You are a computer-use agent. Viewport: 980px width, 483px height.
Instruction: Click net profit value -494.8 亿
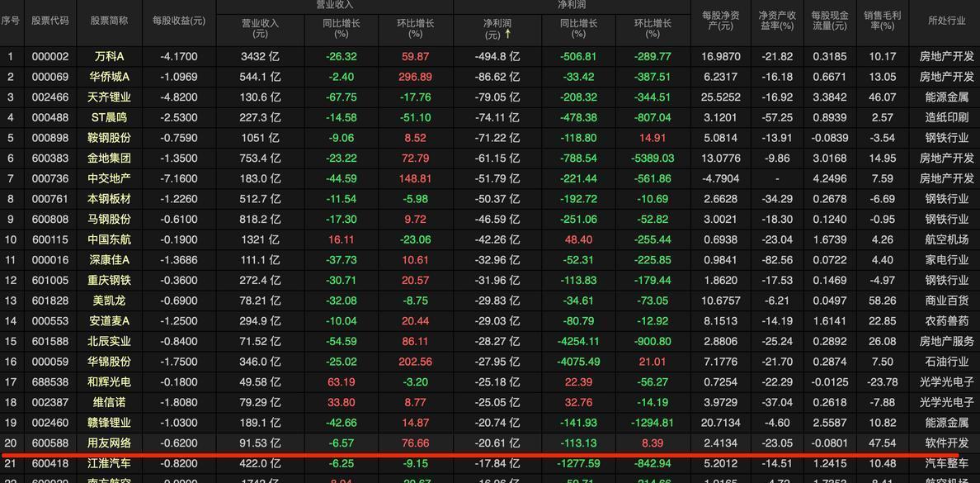[x=497, y=56]
